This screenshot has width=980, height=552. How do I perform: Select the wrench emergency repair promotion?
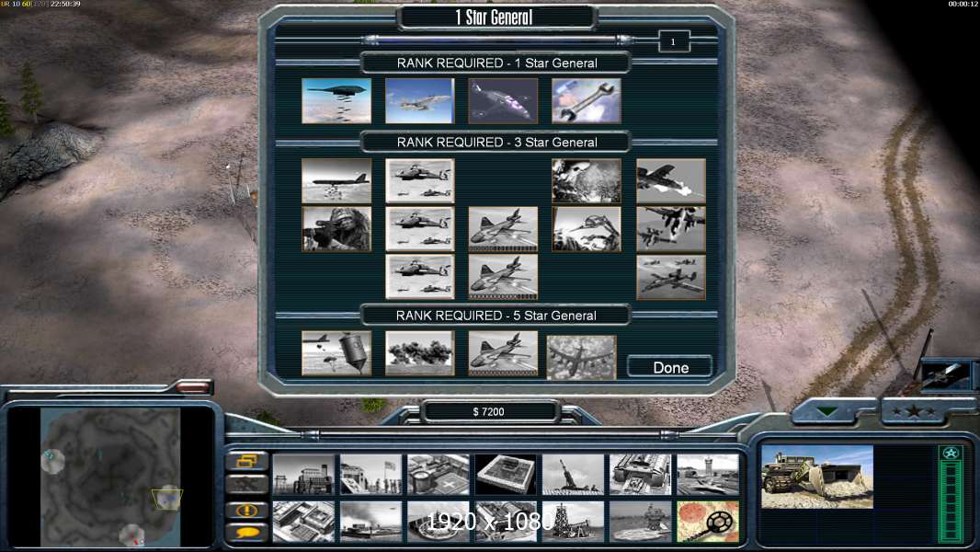(587, 100)
